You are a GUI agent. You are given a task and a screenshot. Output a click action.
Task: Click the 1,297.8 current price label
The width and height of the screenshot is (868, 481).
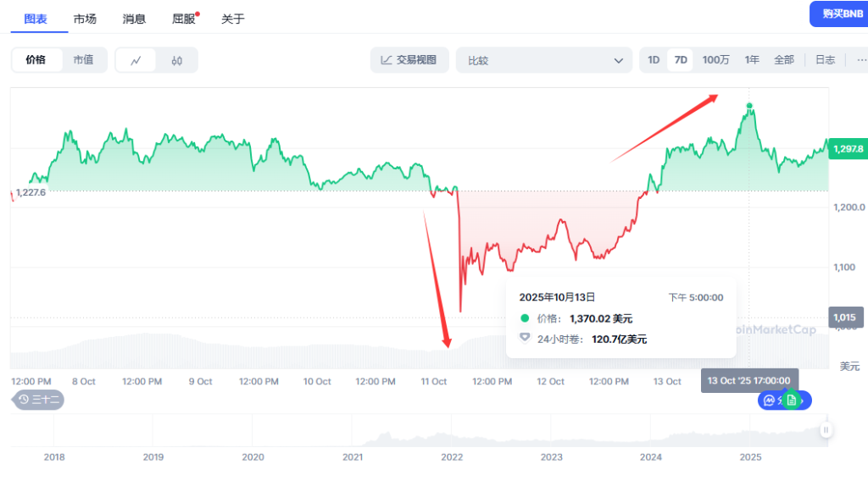[848, 149]
